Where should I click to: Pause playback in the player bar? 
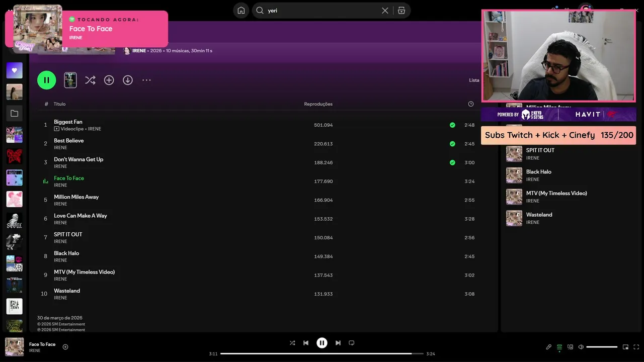click(x=322, y=343)
